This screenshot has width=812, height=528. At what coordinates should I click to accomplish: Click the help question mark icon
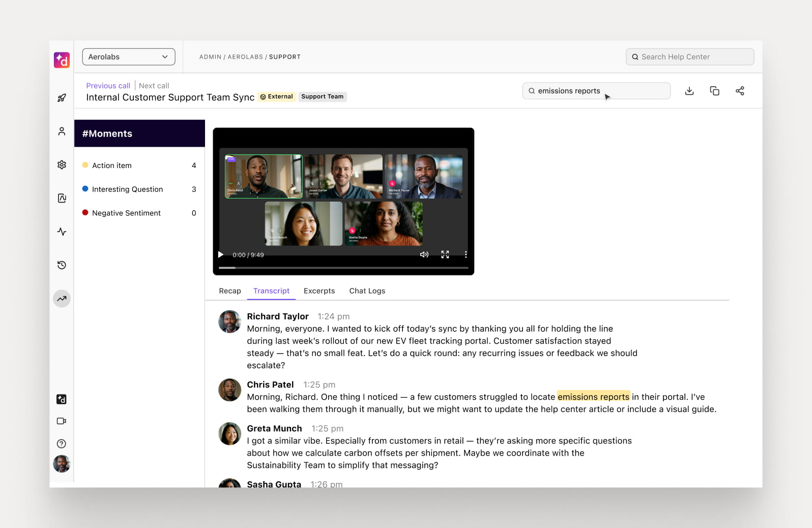tap(62, 443)
